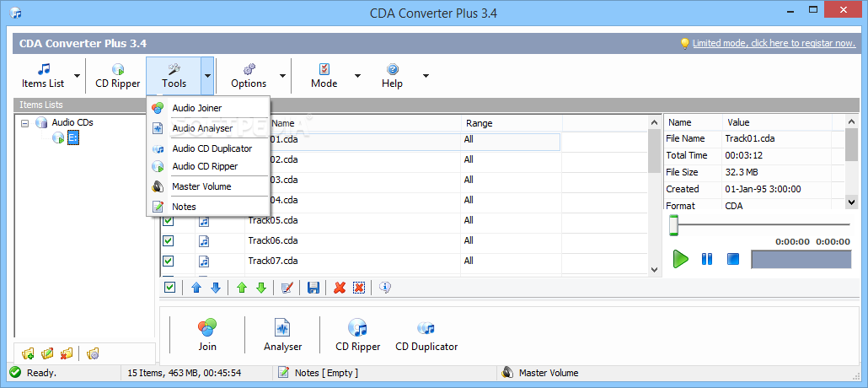Click the add folder icon with green plus

(x=28, y=353)
